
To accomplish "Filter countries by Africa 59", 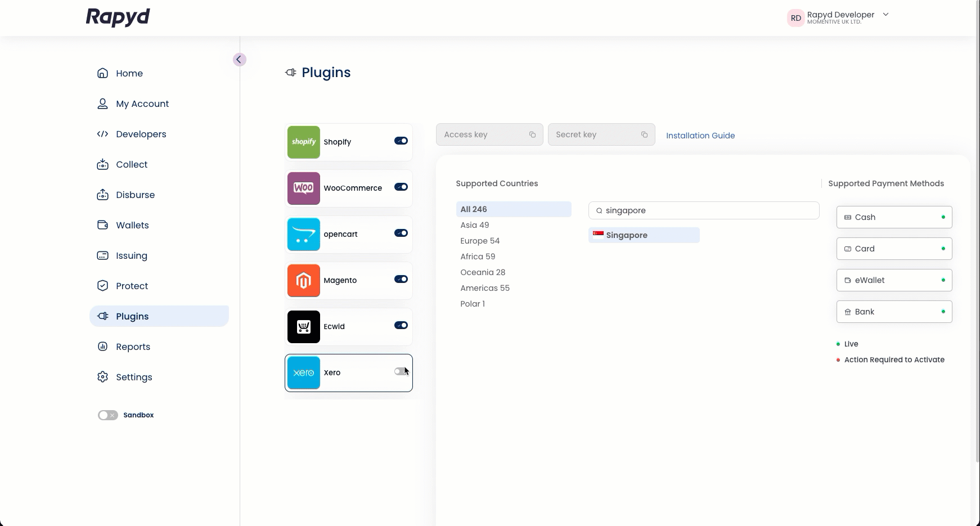I will (478, 257).
